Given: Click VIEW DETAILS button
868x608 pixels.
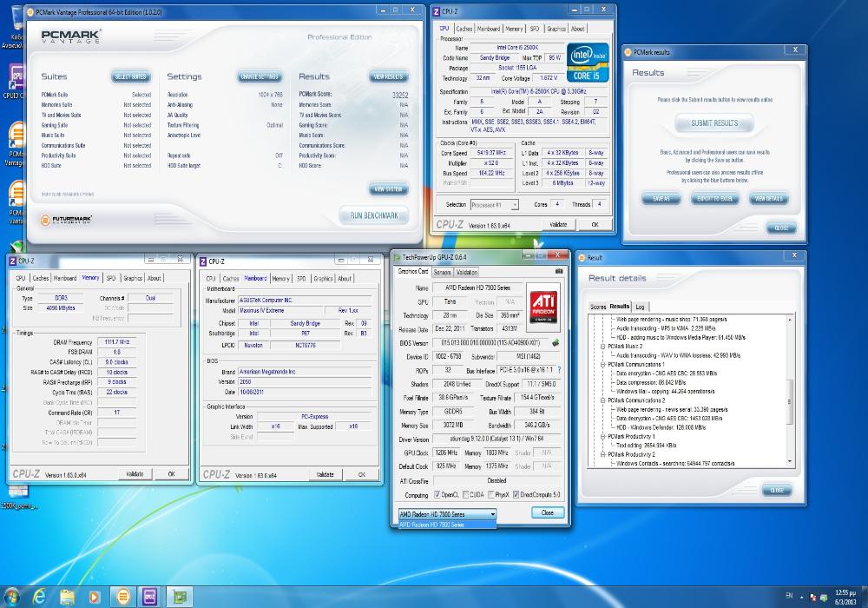Looking at the screenshot, I should coord(768,198).
